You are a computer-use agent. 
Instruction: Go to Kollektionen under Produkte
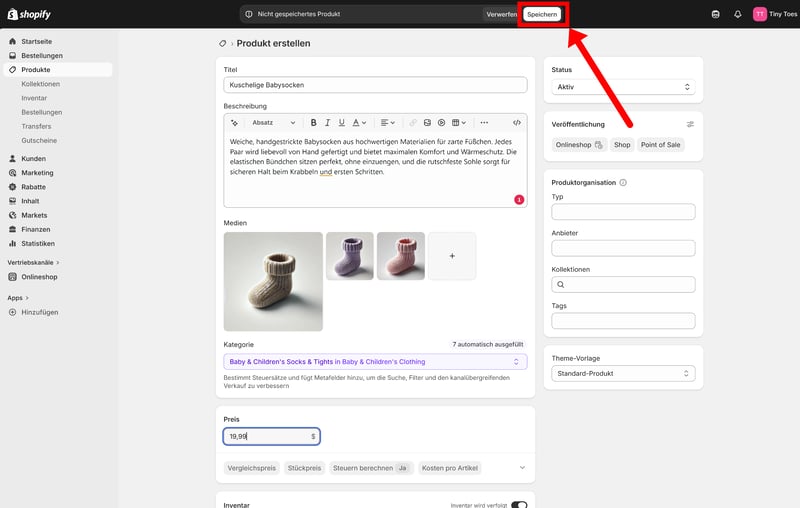point(41,84)
